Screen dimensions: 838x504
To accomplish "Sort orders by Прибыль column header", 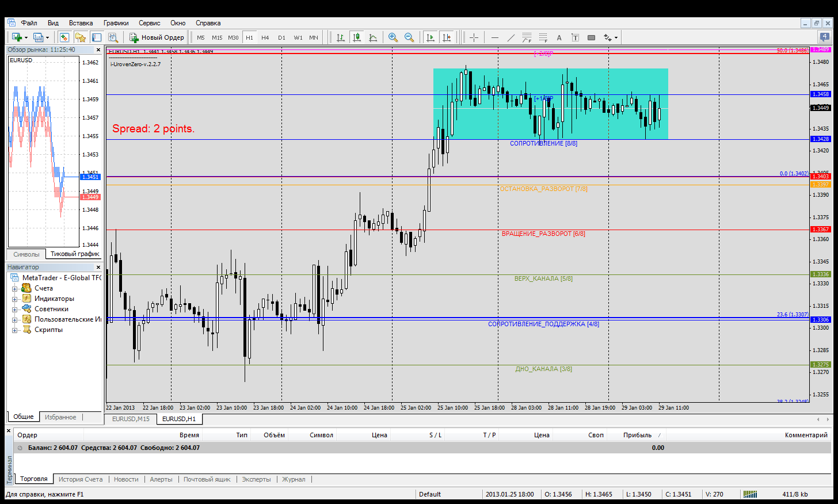I will click(637, 435).
